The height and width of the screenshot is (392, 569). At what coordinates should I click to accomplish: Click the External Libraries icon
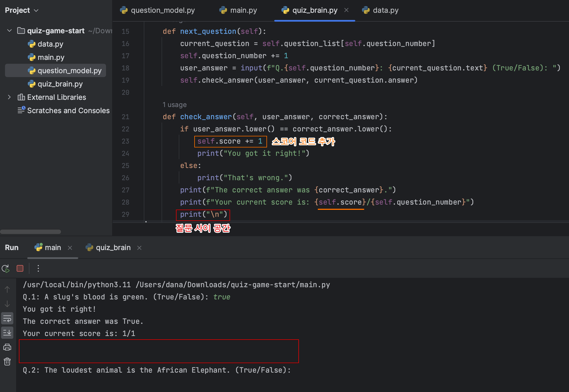pos(21,97)
